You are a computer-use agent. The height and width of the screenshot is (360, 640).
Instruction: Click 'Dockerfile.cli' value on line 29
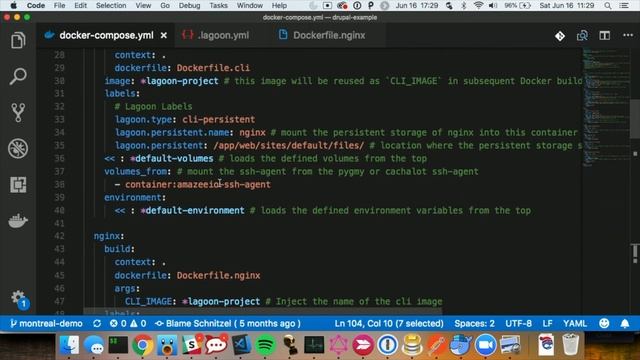click(x=213, y=68)
